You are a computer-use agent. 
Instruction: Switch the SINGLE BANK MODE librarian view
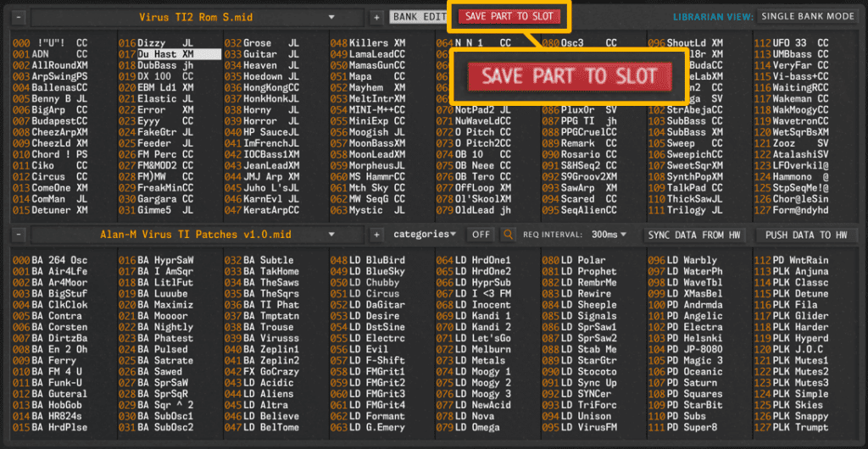coord(808,17)
